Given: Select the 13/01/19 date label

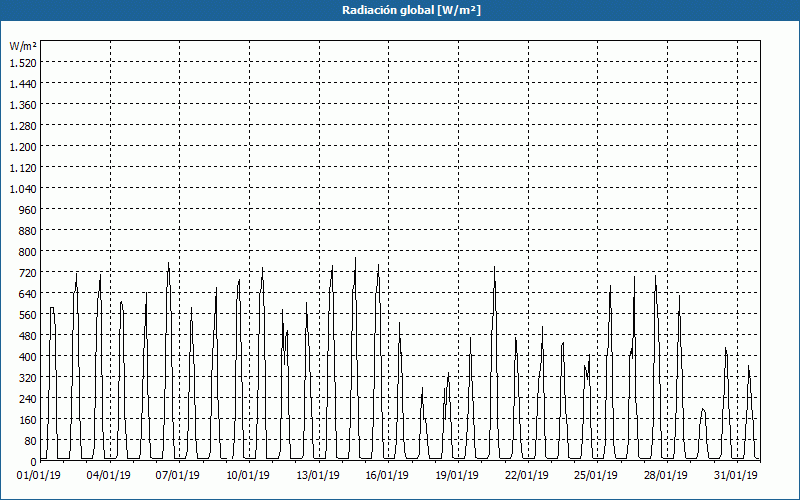Looking at the screenshot, I should [318, 476].
